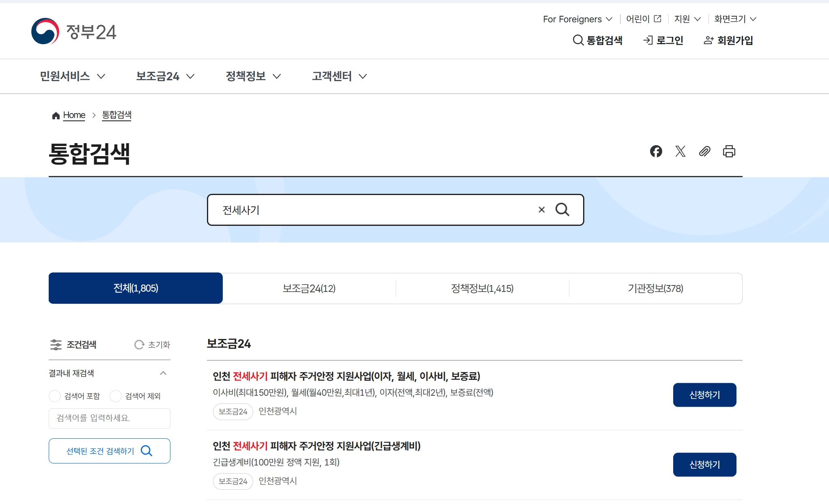Switch to the 보조금24(12) tab
829x504 pixels.
pyautogui.click(x=309, y=288)
